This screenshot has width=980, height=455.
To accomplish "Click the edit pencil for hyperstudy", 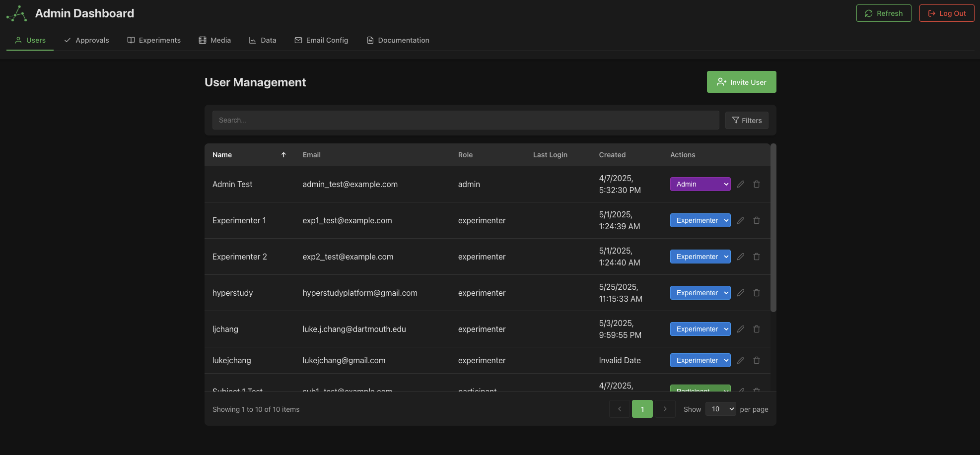I will click(x=741, y=293).
